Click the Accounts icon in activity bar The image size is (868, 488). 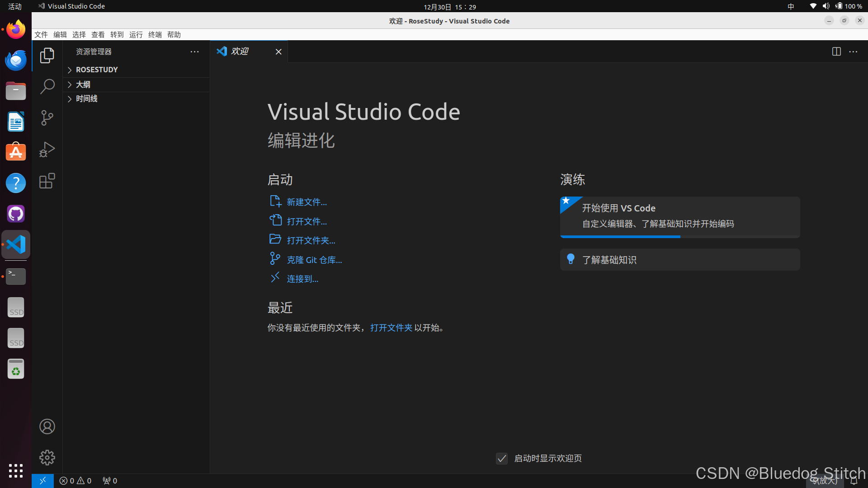[47, 426]
